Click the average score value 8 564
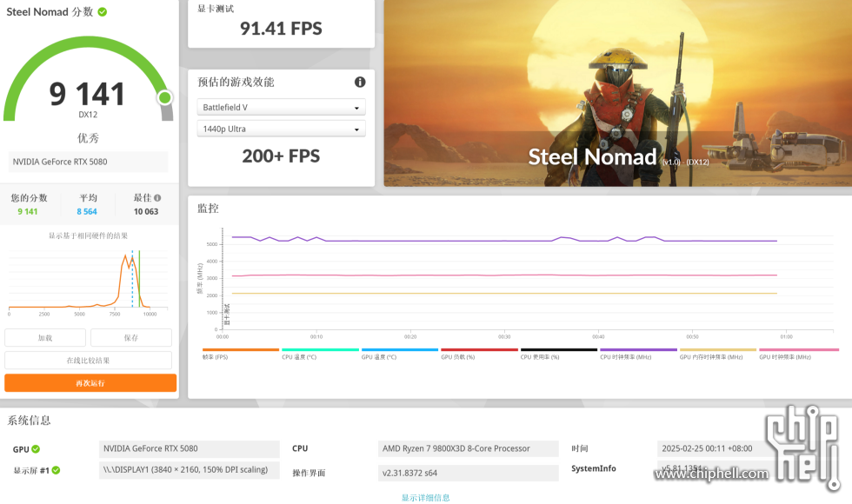The width and height of the screenshot is (852, 504). point(87,212)
